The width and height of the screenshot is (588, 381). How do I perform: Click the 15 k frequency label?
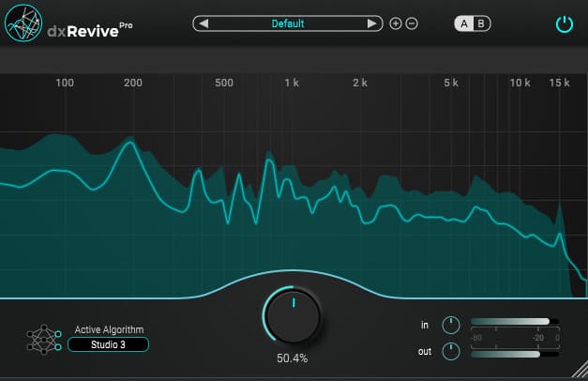(560, 83)
